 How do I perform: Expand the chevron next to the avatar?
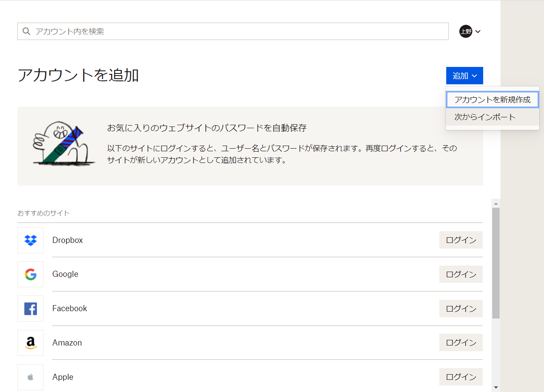pos(478,31)
